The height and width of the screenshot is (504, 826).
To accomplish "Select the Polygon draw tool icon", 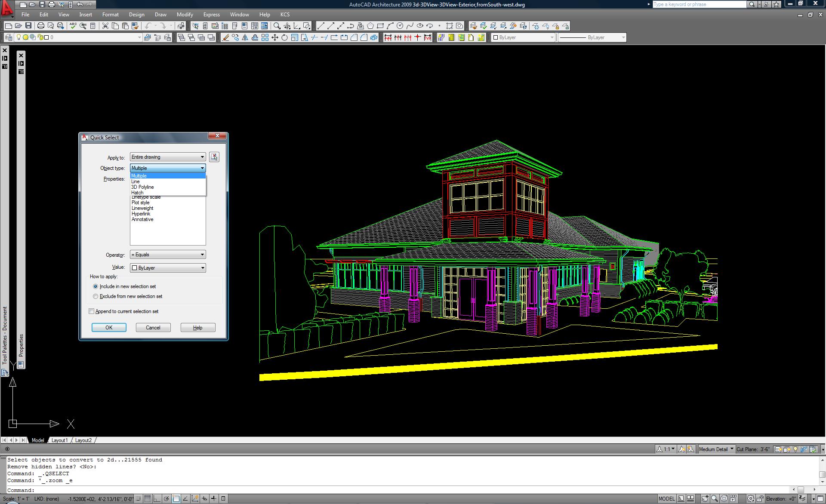I will 370,26.
